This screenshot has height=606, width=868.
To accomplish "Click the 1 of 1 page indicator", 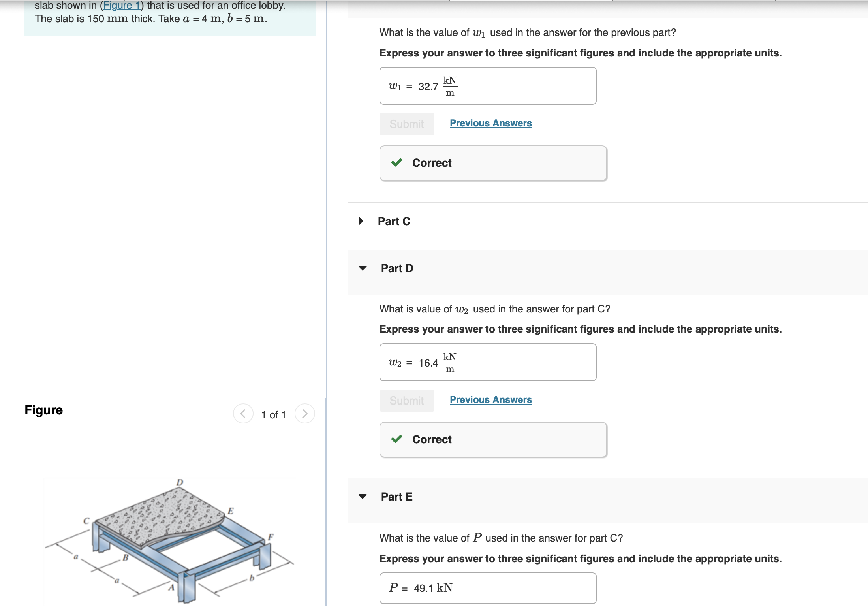I will pos(273,414).
